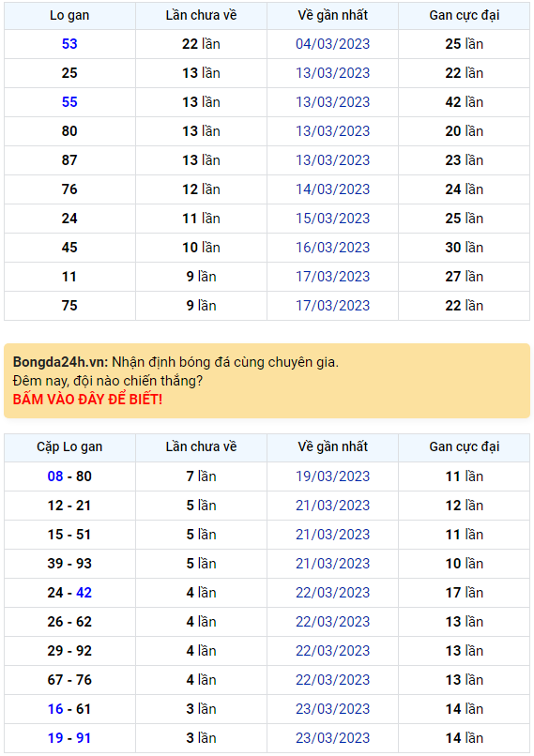Click the 10 lần cell in row 39 - 93

[x=464, y=564]
